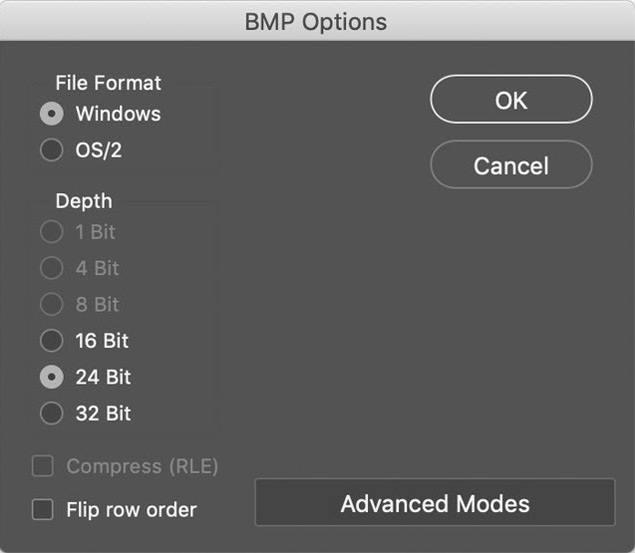Click the BMP Options title bar
This screenshot has height=553, width=635.
[317, 21]
